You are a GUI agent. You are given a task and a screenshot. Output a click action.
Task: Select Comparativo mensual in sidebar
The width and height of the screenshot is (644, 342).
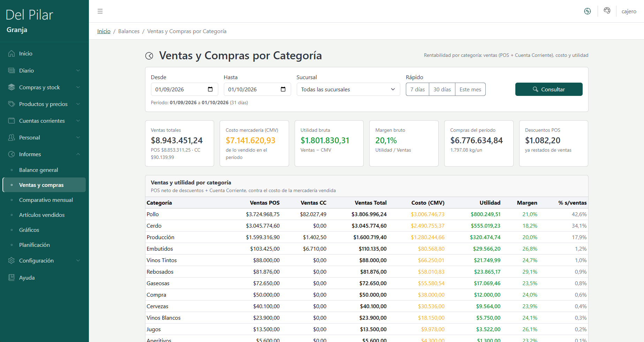coord(44,200)
